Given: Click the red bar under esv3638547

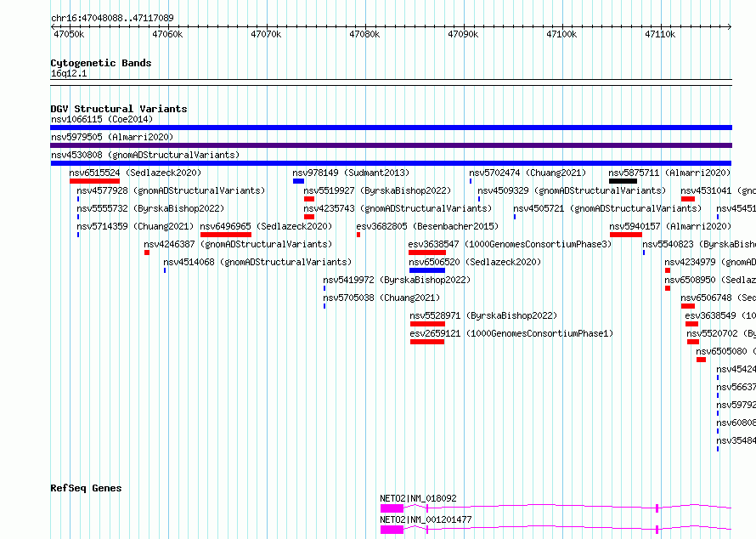Looking at the screenshot, I should [427, 252].
